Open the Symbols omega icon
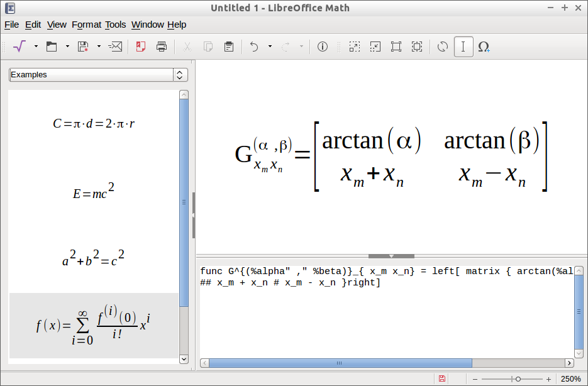The height and width of the screenshot is (386, 588). point(484,47)
